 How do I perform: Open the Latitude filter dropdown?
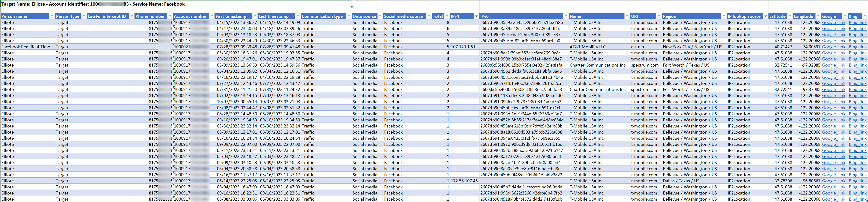pyautogui.click(x=790, y=16)
